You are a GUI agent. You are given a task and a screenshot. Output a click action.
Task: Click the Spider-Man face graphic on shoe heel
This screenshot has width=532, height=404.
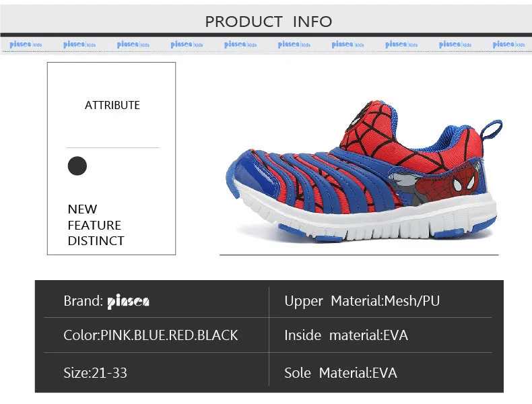[462, 184]
